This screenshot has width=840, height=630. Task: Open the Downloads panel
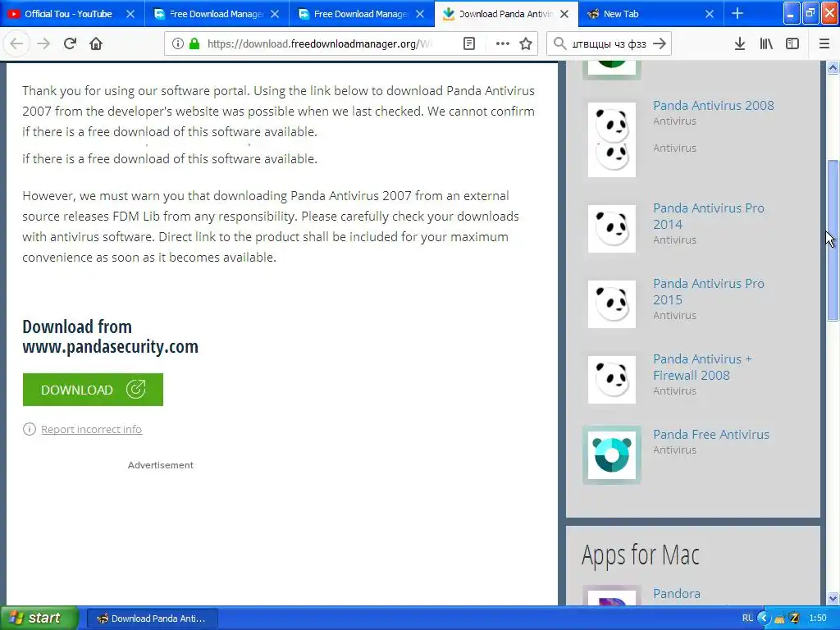[740, 44]
